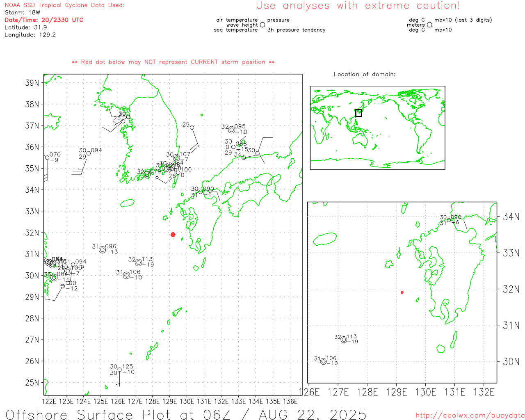
Task: Click the 'Use analyses with extreme caution!' heading
Action: (x=358, y=6)
